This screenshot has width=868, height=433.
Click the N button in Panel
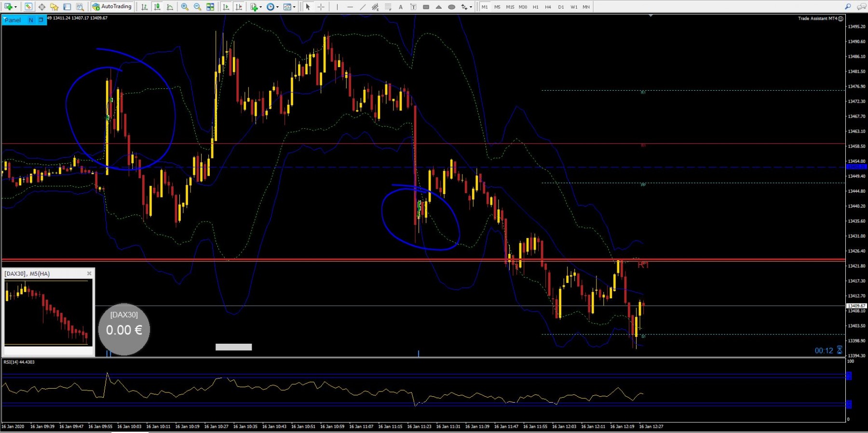(x=31, y=20)
